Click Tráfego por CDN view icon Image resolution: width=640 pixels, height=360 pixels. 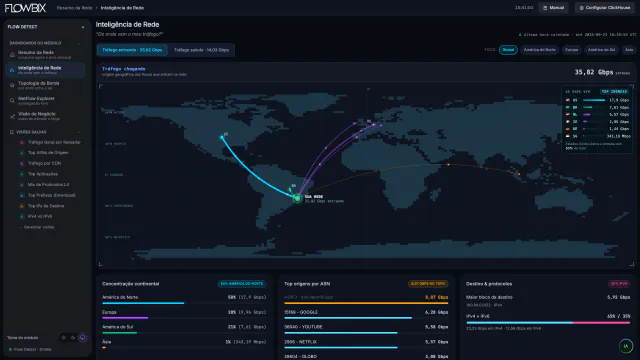pyautogui.click(x=22, y=164)
